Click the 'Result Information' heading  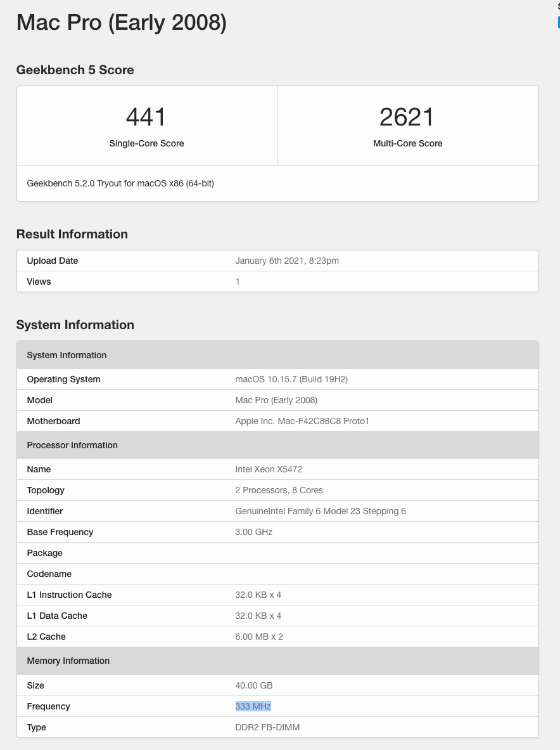pyautogui.click(x=72, y=234)
